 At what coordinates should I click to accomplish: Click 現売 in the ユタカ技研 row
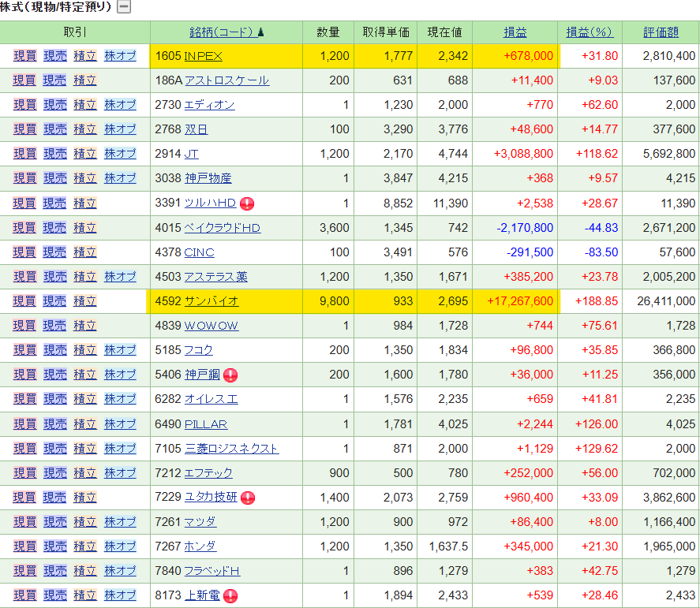(54, 498)
